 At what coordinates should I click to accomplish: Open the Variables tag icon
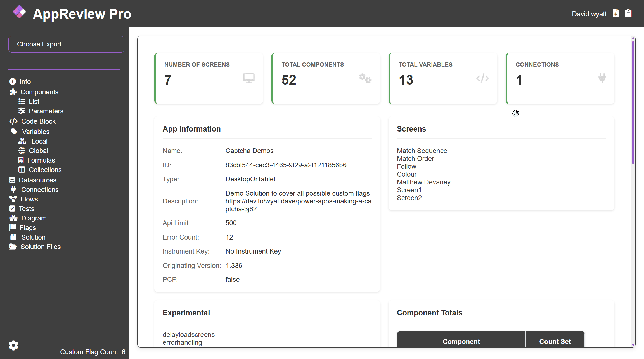click(13, 131)
